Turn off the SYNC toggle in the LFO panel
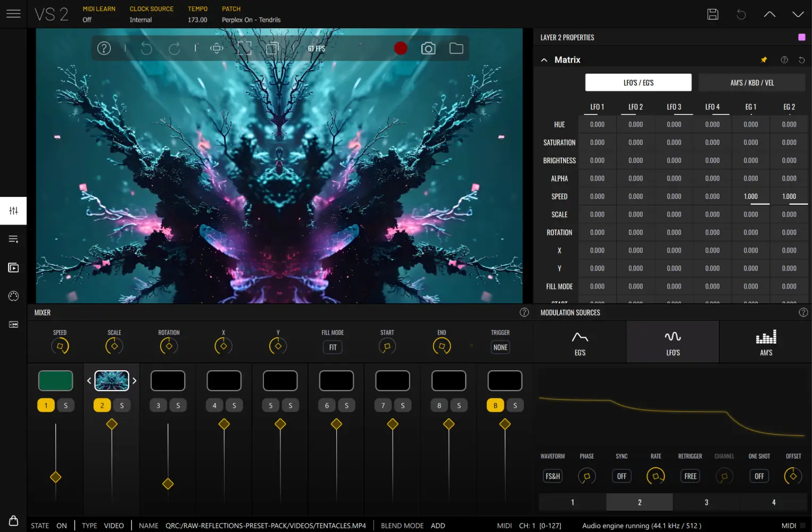The image size is (812, 532). click(x=621, y=476)
